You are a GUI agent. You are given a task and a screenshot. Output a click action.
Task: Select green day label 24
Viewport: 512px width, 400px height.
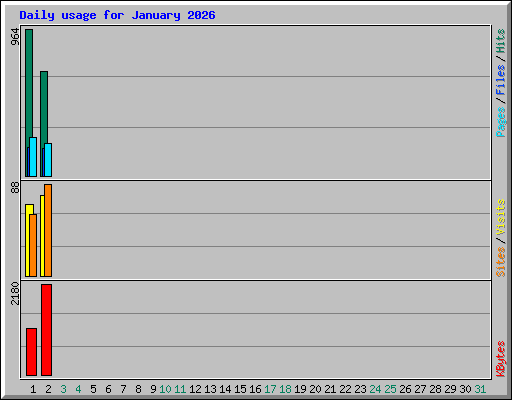375,389
